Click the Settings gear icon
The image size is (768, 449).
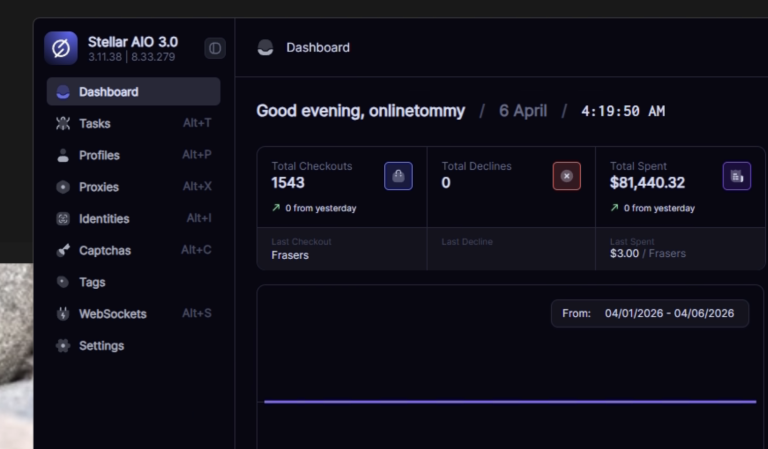tap(63, 346)
